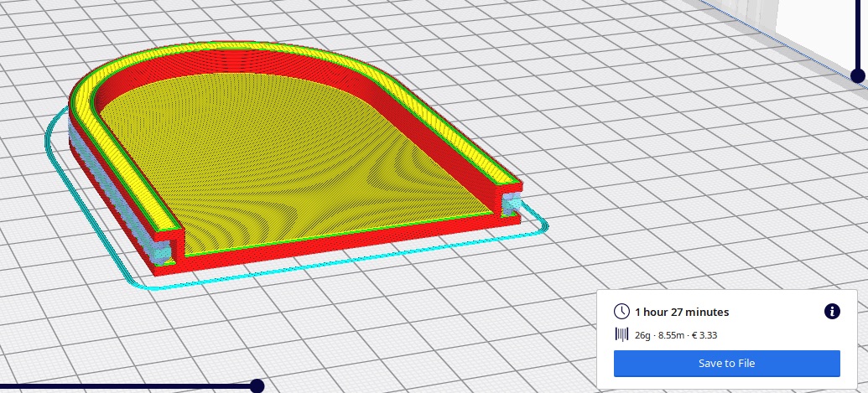Viewport: 868px width, 393px height.
Task: Click the '26g · 8.55m · € 3.33' material text
Action: [x=676, y=335]
